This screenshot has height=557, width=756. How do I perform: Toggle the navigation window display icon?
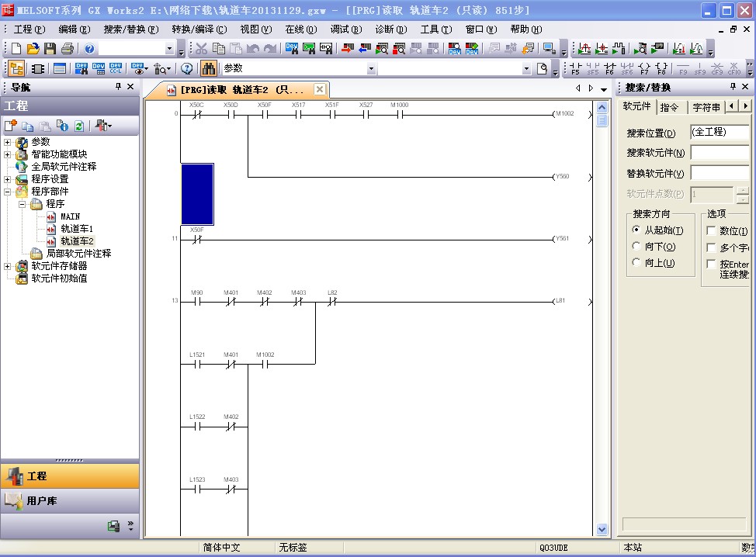tap(16, 68)
